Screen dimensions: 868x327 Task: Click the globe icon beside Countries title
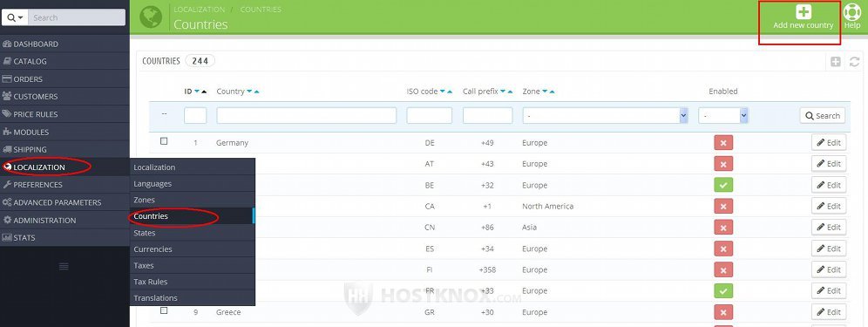tap(151, 17)
